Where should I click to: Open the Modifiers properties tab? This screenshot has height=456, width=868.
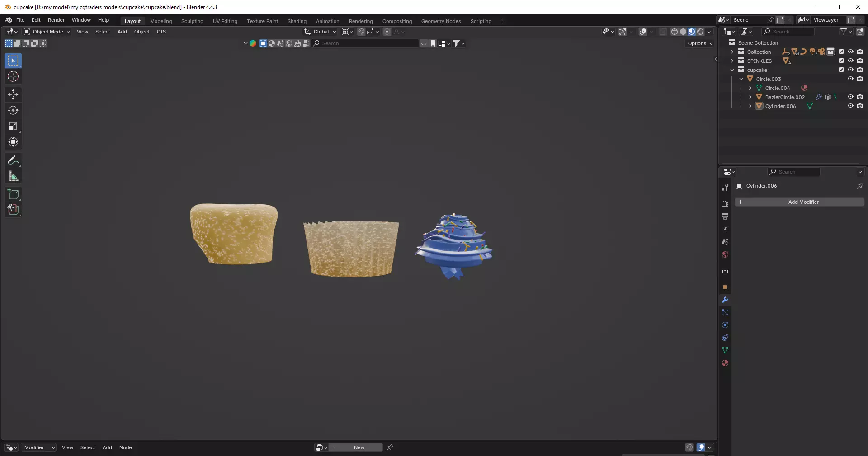(725, 300)
